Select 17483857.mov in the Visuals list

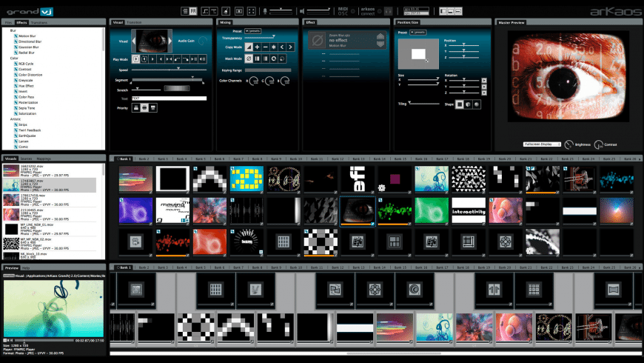coord(50,185)
